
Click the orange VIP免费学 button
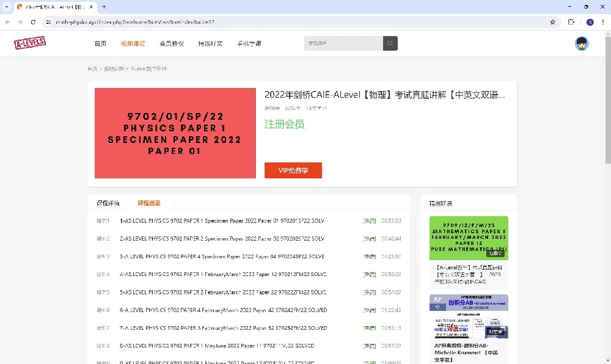coord(293,170)
